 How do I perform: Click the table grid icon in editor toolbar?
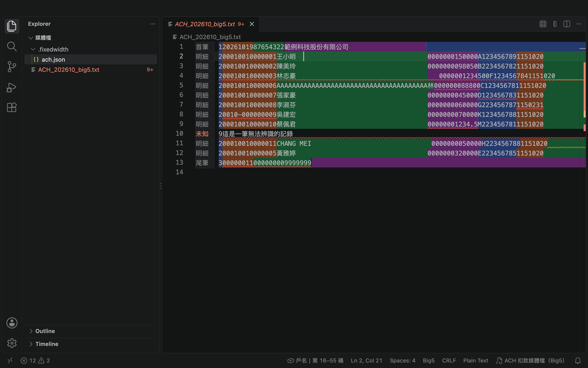pos(543,24)
